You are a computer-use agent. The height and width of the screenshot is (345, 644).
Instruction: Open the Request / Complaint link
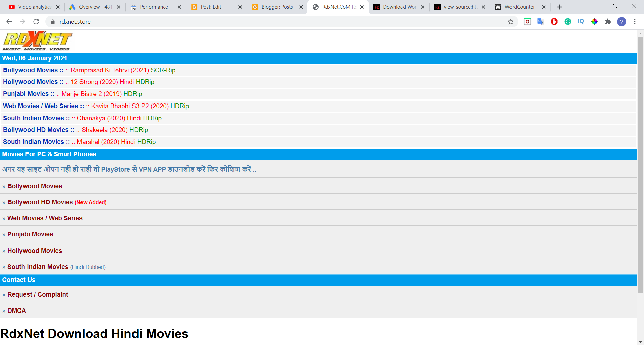(x=38, y=294)
